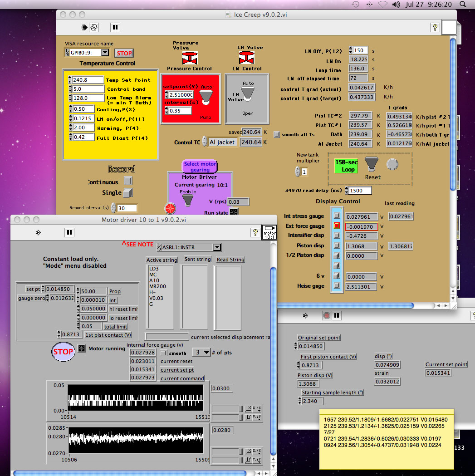This screenshot has height=476, width=475.
Task: Open the GPIB0::9 VISA resource dropdown
Action: point(105,53)
